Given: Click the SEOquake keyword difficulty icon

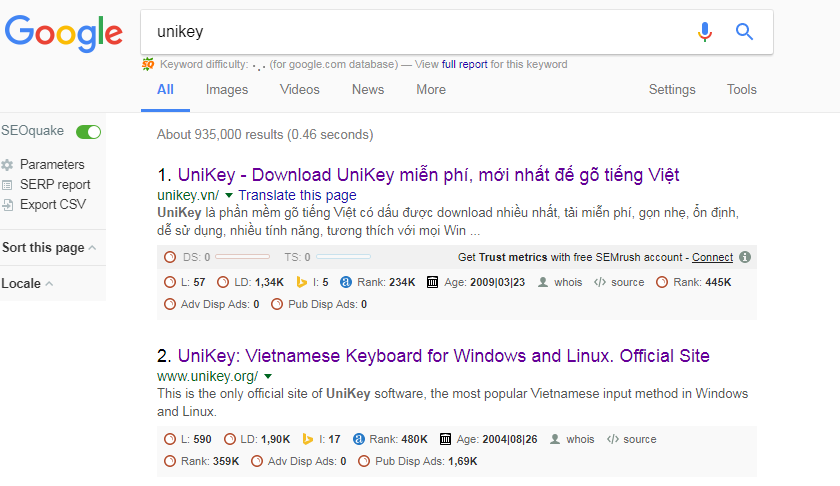Looking at the screenshot, I should pos(148,64).
